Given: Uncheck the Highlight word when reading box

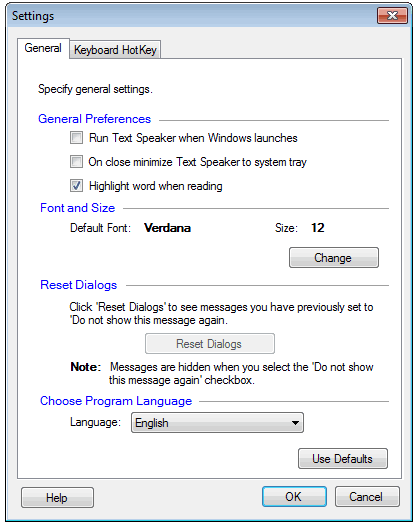Looking at the screenshot, I should coord(76,186).
